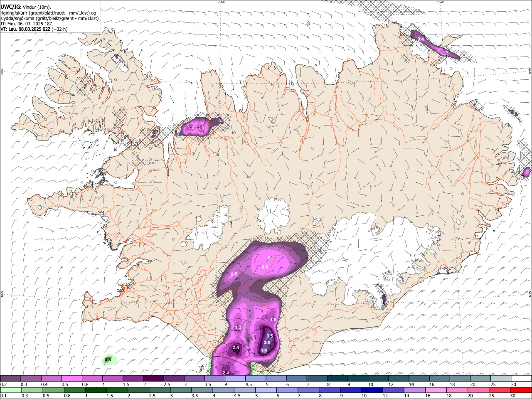Click the 2.4 value at the south coast
Viewport: 532px width, 399px height.
(x=226, y=373)
